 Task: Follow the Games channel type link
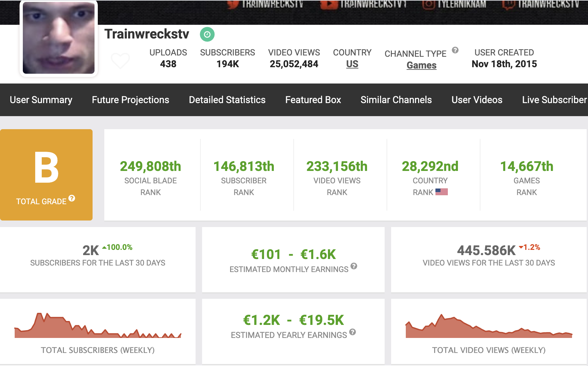(x=421, y=65)
